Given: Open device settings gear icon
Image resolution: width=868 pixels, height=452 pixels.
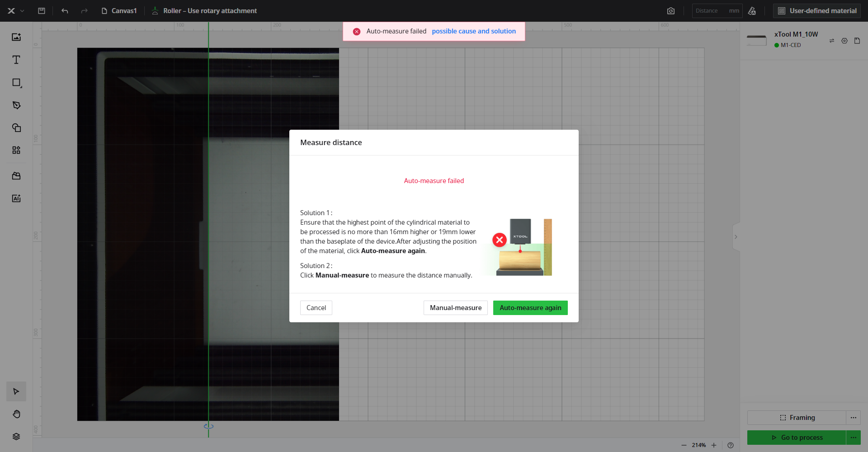Looking at the screenshot, I should 844,41.
